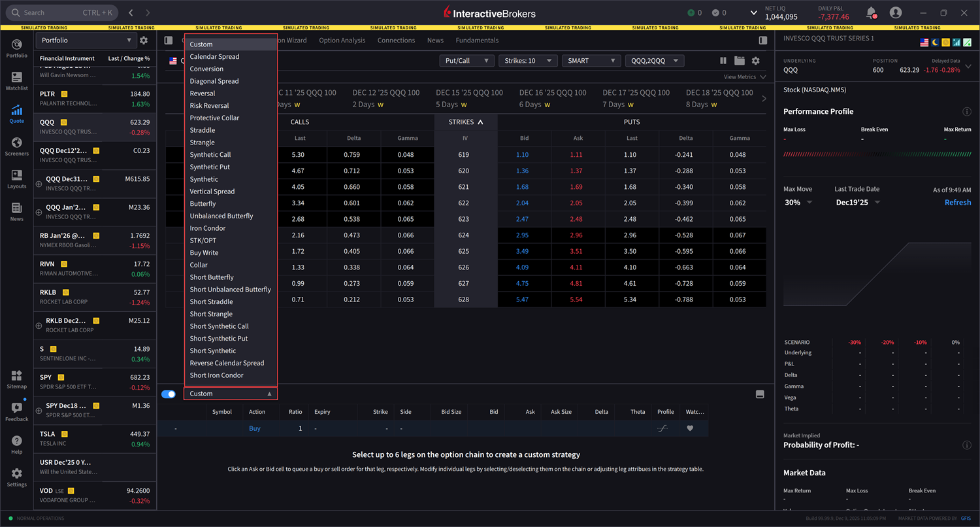This screenshot has width=980, height=527.
Task: Open the option chain settings gear
Action: point(757,60)
